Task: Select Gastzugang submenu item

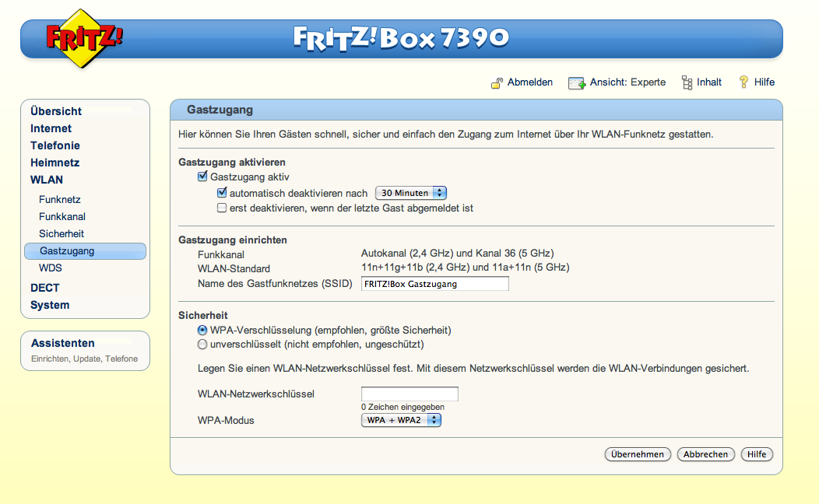Action: 85,251
